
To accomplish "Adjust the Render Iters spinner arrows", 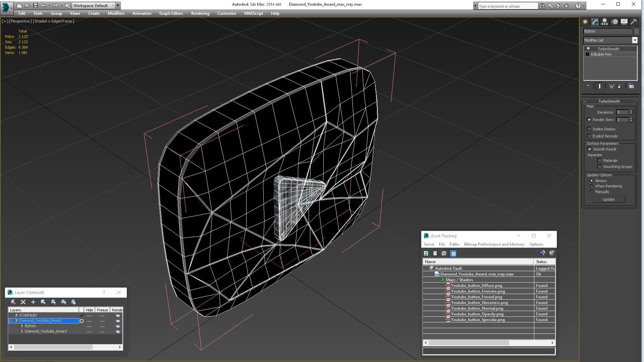I will coord(631,120).
